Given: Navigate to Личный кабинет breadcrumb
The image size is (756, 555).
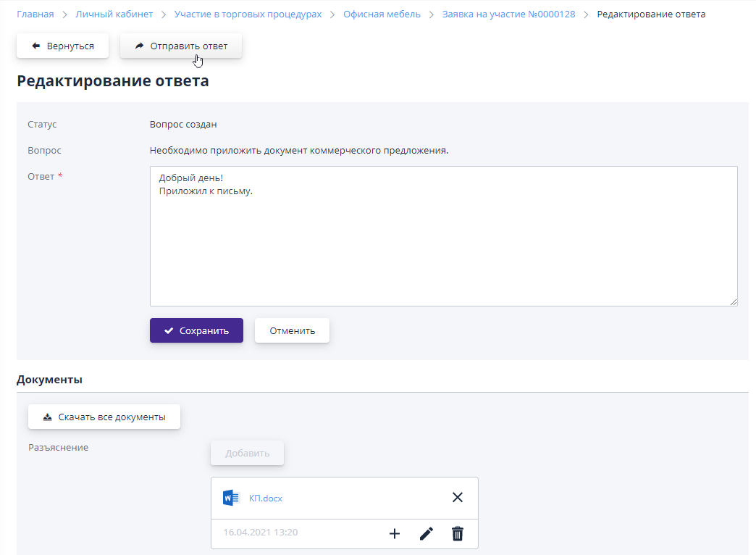Looking at the screenshot, I should (111, 14).
